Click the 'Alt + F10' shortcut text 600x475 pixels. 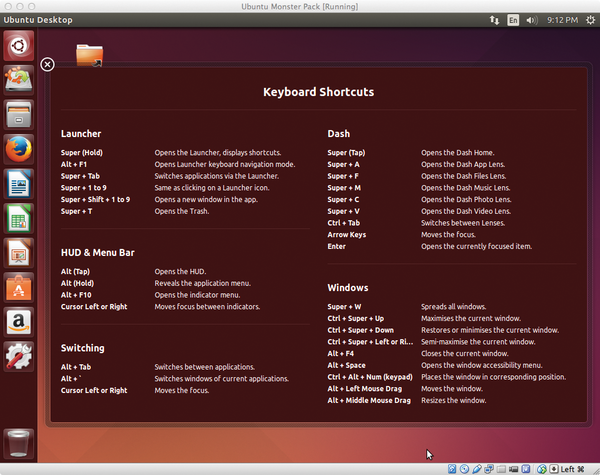[76, 295]
